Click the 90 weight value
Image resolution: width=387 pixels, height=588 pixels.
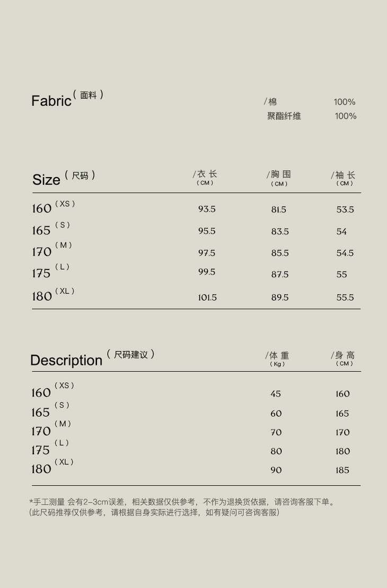(276, 470)
